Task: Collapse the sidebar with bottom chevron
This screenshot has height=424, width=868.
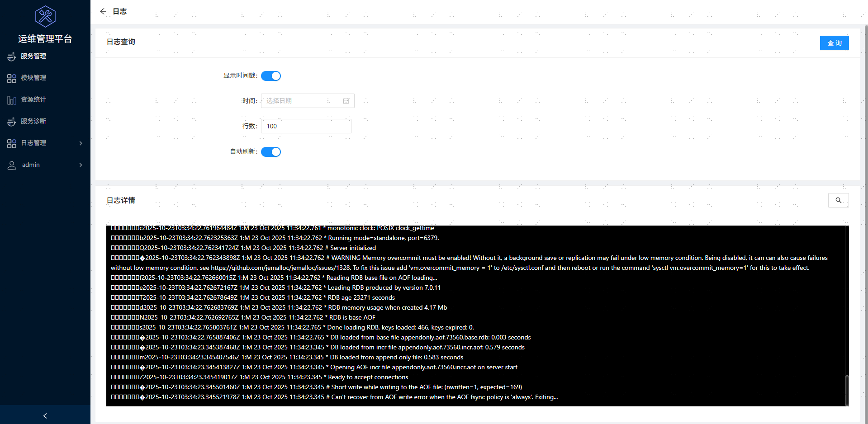Action: point(45,415)
